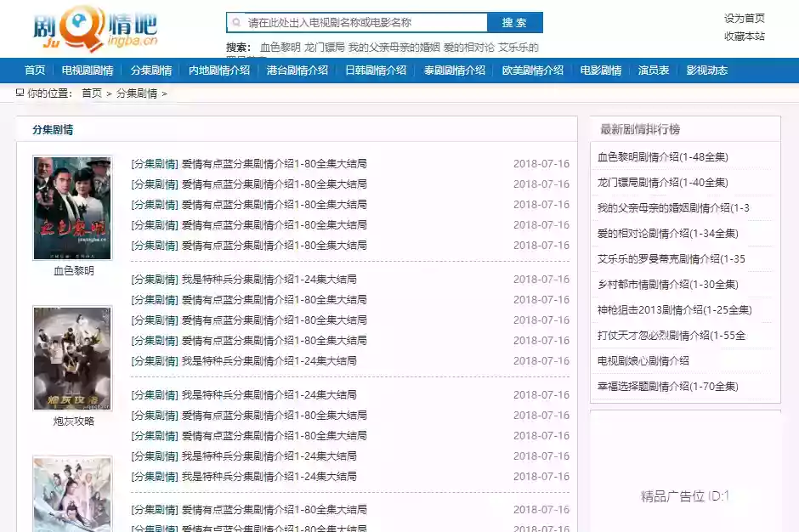Click 分集剧情 in the breadcrumb trail
Viewport: 799px width, 532px height.
[137, 93]
